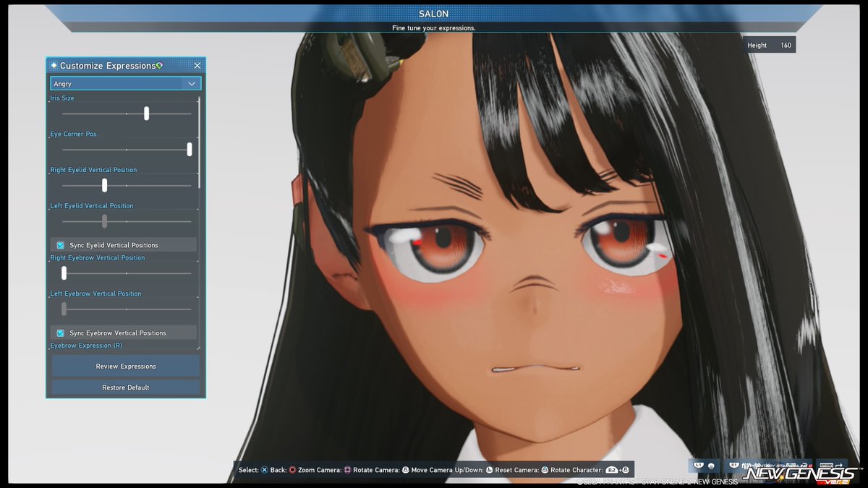Click the Height 160 indicator

[770, 45]
